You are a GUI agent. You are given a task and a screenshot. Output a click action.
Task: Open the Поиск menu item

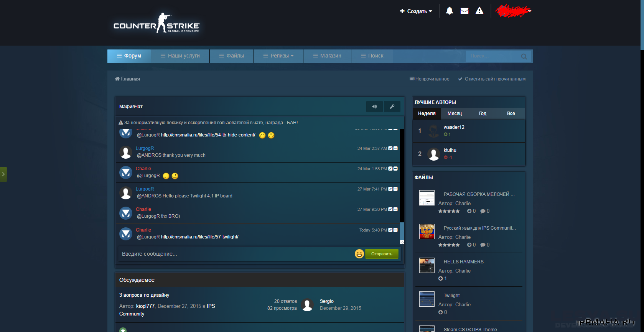point(372,56)
